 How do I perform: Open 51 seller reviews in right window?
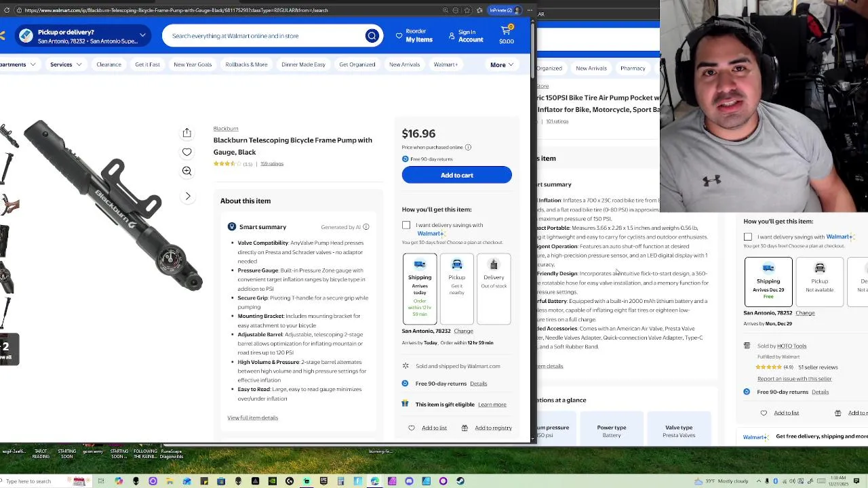pos(818,367)
